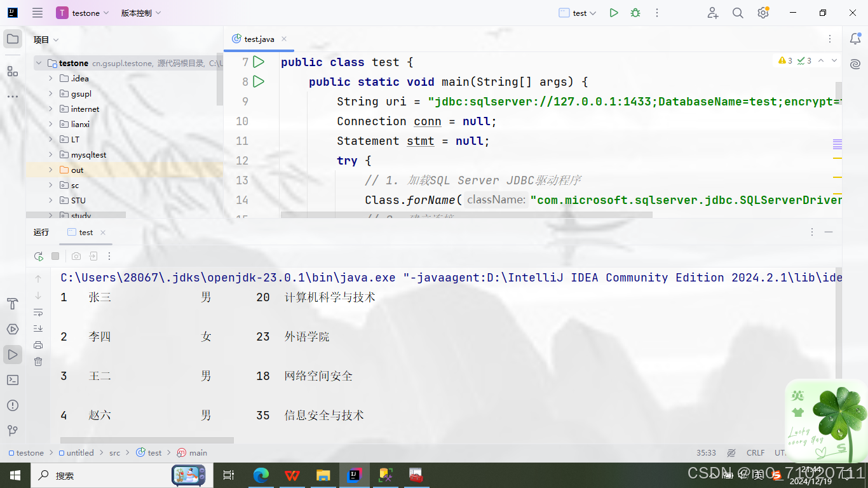Viewport: 868px width, 488px height.
Task: Expand the mysqltest folder
Action: (x=51, y=154)
